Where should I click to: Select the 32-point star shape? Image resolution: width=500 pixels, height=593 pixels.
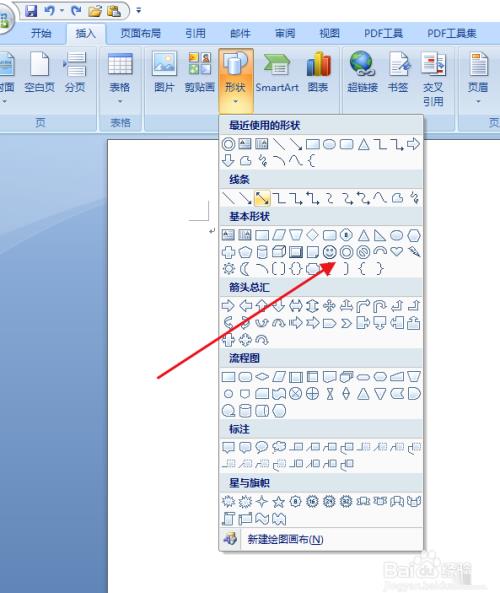346,501
